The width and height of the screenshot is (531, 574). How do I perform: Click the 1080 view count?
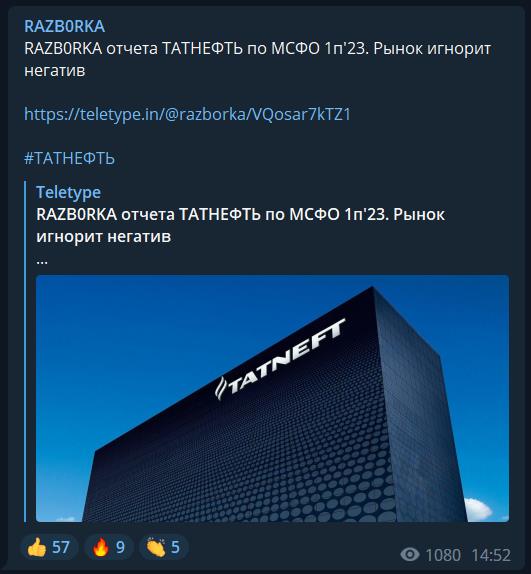(443, 555)
